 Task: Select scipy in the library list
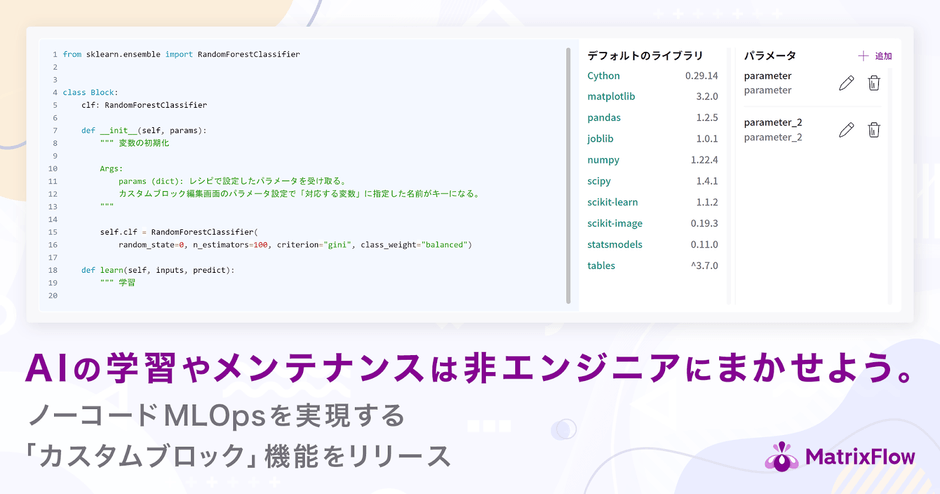599,181
